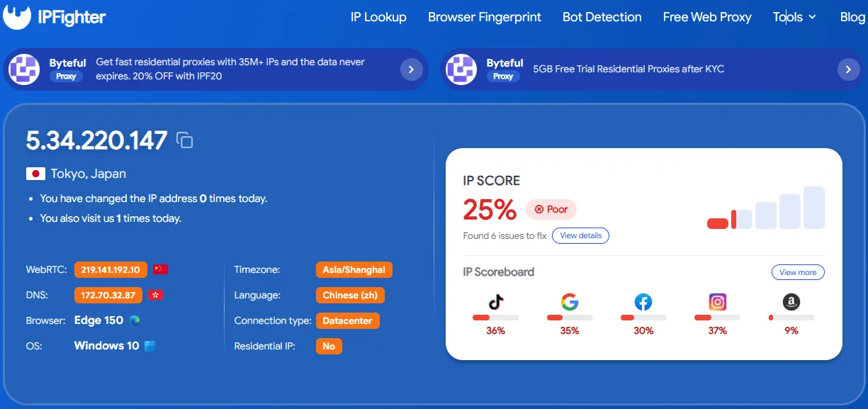Click the IP Scoreboard heading
Viewport: 868px width, 409px height.
(498, 272)
